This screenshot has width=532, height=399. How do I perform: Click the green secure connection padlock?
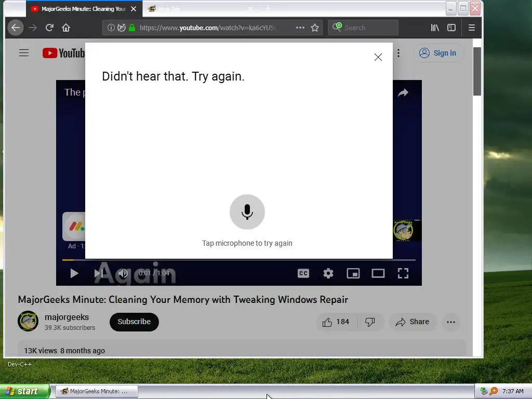tap(132, 28)
